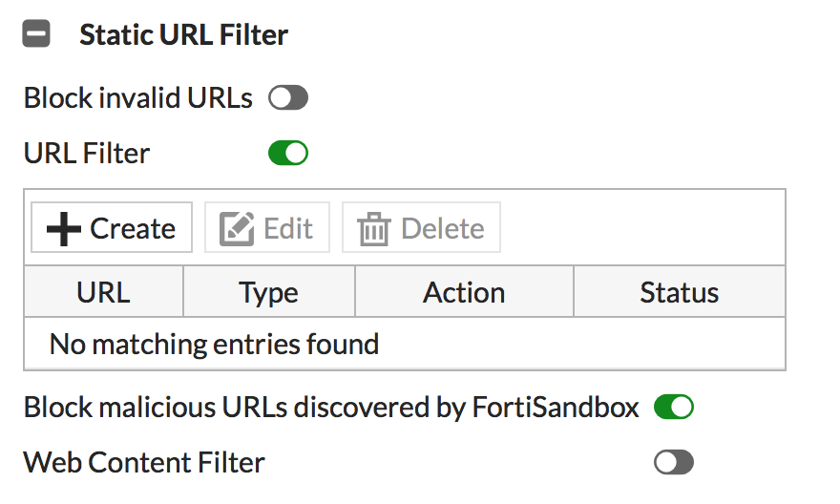Viewport: 840px width, 504px height.
Task: Click the pencil edit icon
Action: (237, 229)
